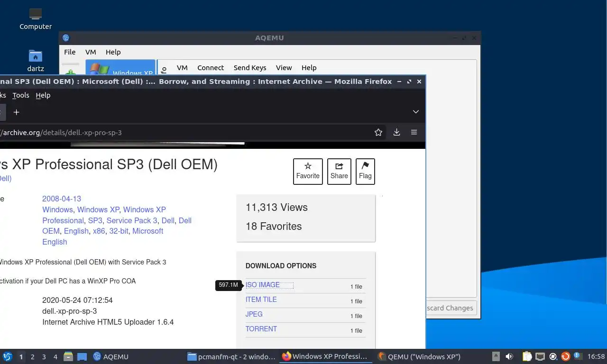
Task: Open the Firefox hamburger application menu
Action: click(414, 132)
